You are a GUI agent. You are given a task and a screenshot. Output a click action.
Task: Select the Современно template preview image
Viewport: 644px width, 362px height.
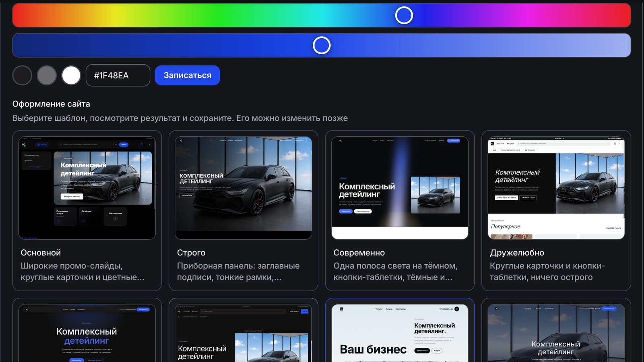pyautogui.click(x=400, y=188)
